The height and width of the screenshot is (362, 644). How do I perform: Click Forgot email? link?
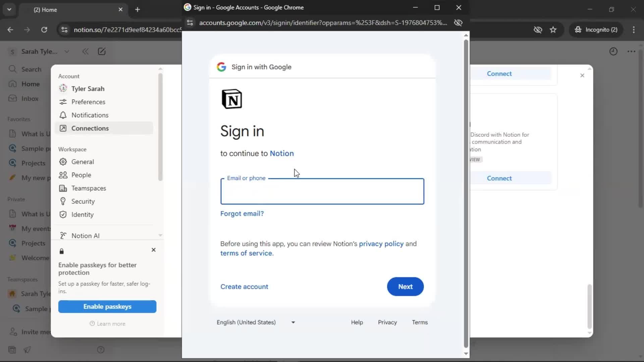242,214
